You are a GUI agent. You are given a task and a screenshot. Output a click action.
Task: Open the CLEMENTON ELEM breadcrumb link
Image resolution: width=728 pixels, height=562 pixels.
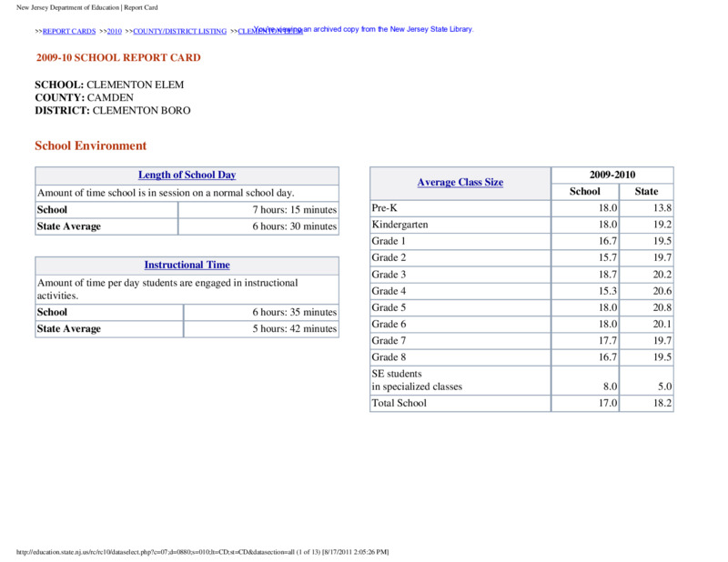(x=270, y=31)
